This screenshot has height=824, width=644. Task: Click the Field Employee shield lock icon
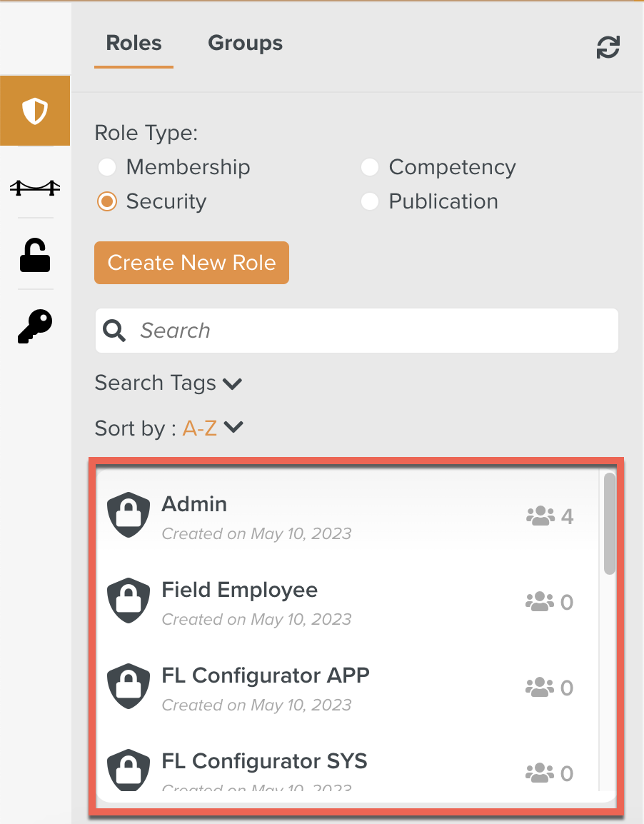[129, 601]
